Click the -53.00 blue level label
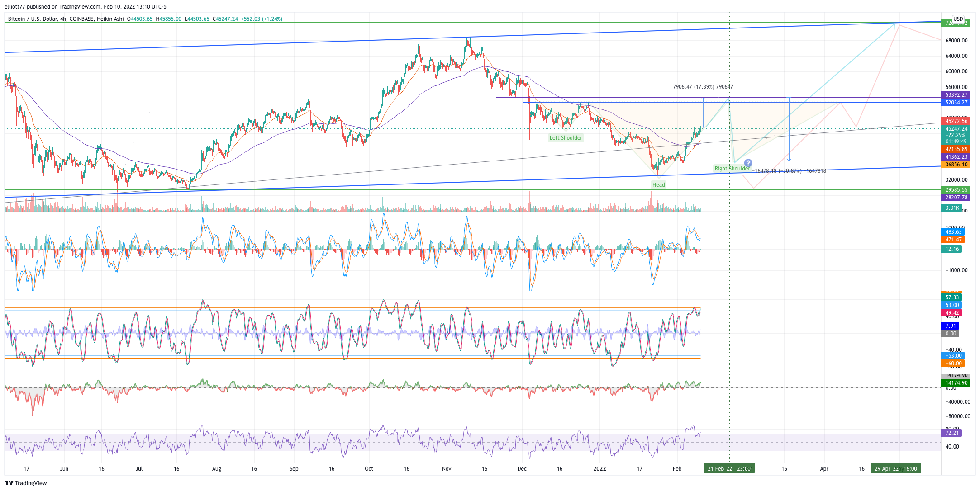Viewport: 980px width, 491px height. (x=953, y=356)
